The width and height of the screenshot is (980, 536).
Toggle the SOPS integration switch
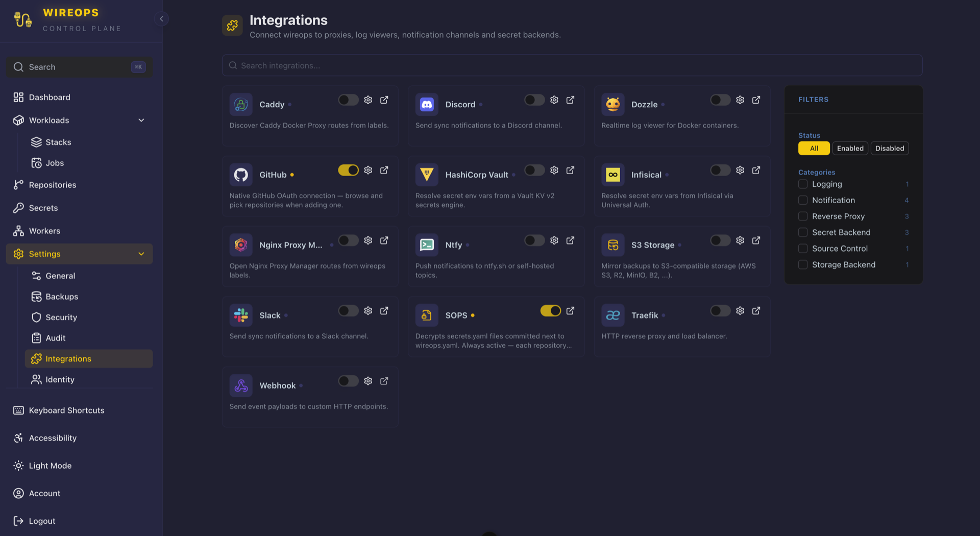(x=551, y=311)
